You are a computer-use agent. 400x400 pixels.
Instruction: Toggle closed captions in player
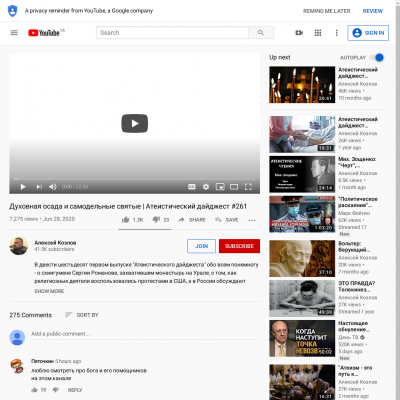click(x=192, y=187)
